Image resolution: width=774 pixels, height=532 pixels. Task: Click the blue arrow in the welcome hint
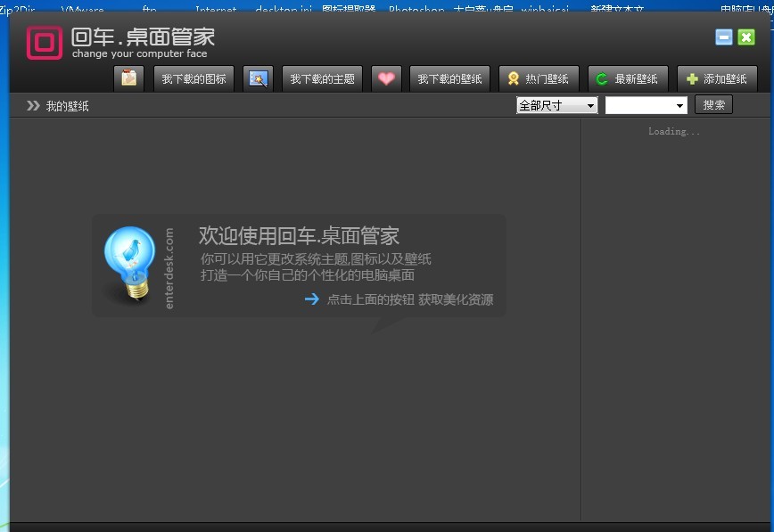[311, 299]
